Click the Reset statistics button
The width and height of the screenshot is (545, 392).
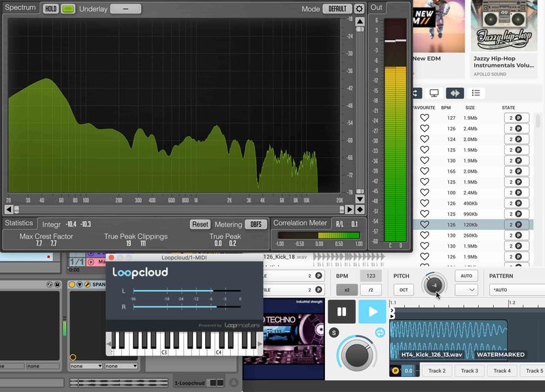200,225
